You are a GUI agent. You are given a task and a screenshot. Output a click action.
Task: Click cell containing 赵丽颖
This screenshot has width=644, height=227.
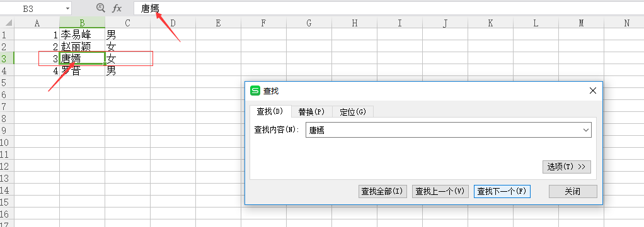(x=82, y=47)
